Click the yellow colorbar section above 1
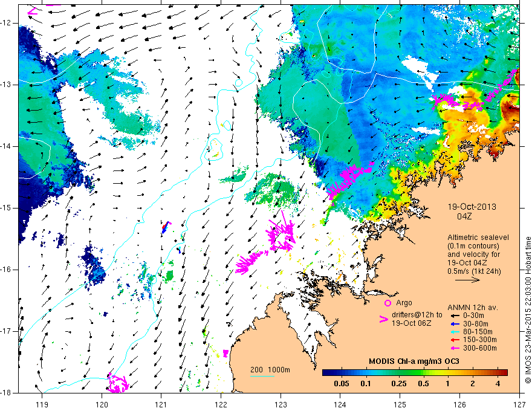The height and width of the screenshot is (411, 532). [x=446, y=373]
